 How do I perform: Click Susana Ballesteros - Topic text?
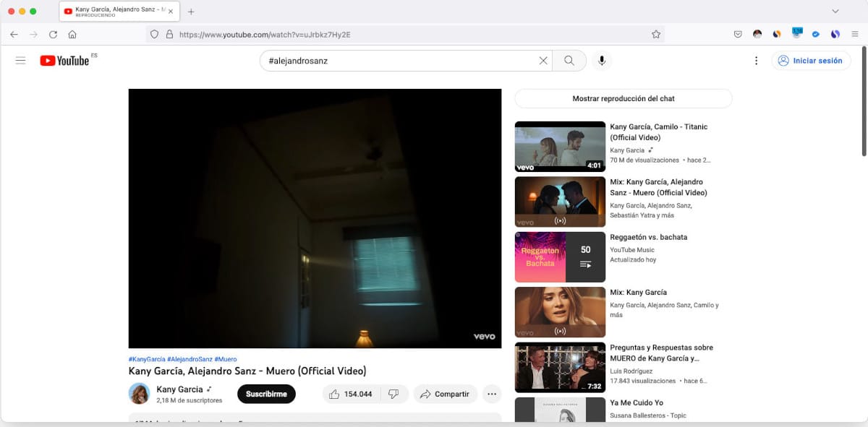point(648,415)
